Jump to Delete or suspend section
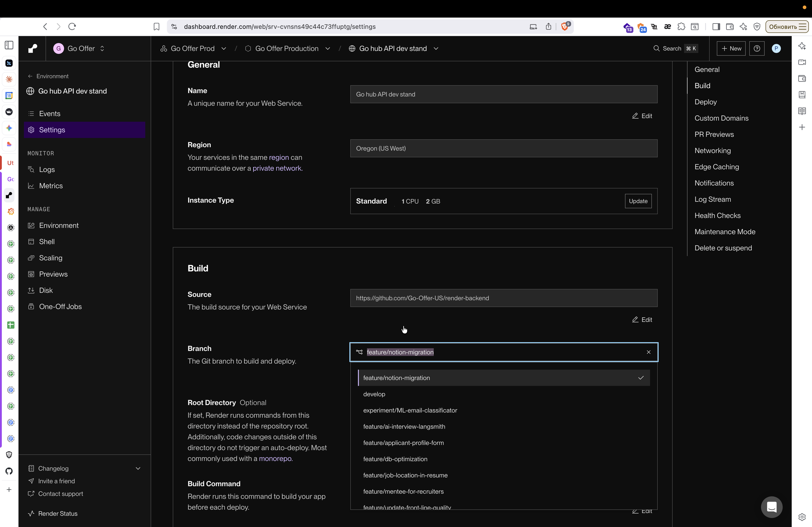Viewport: 812px width, 527px height. 723,248
